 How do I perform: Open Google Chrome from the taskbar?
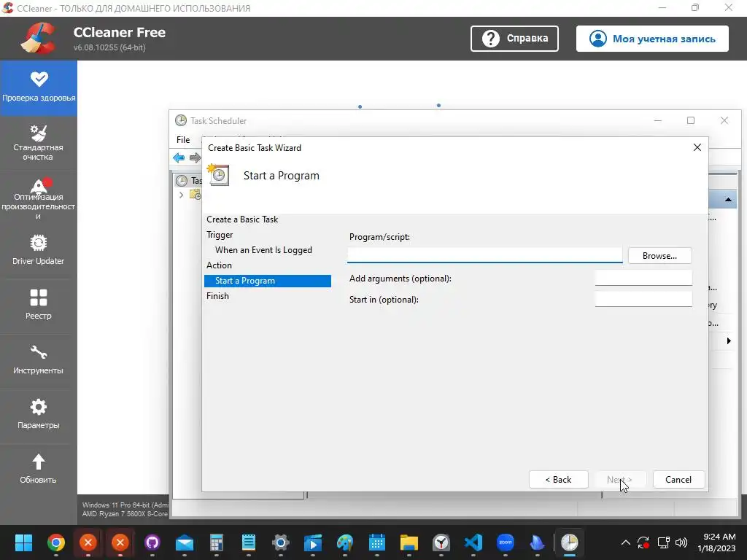55,542
